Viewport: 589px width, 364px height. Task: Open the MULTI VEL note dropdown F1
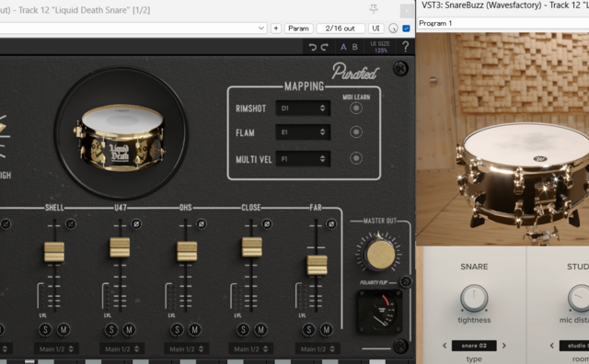(x=303, y=159)
